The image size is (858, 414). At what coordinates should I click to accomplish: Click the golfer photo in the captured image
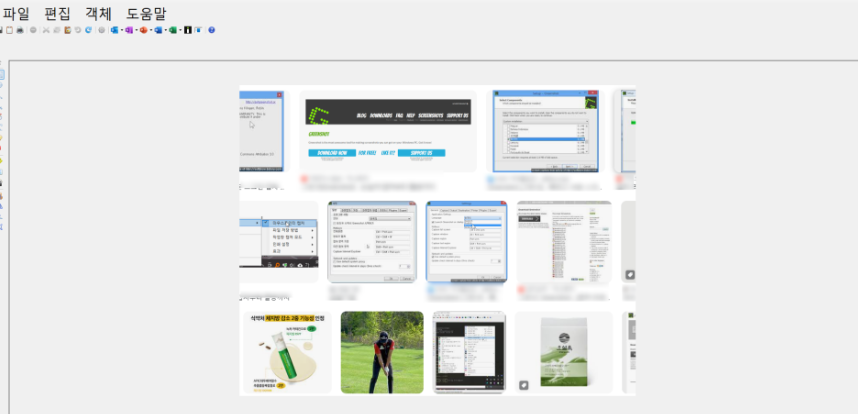pyautogui.click(x=382, y=352)
